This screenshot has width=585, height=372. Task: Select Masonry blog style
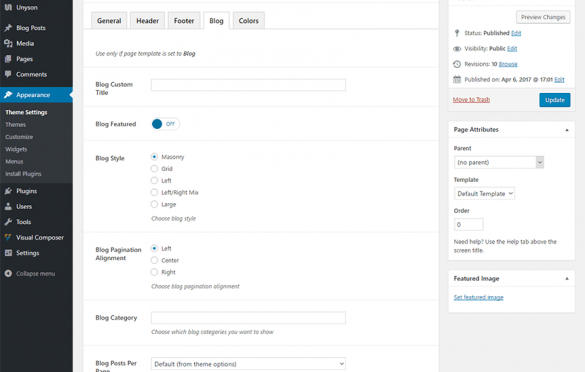154,157
